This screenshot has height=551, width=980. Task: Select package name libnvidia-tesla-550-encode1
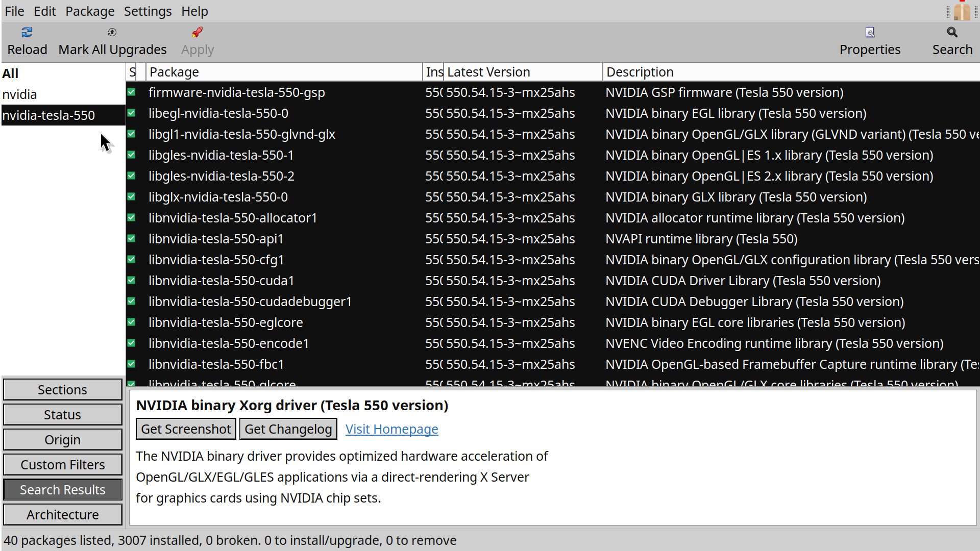(229, 343)
